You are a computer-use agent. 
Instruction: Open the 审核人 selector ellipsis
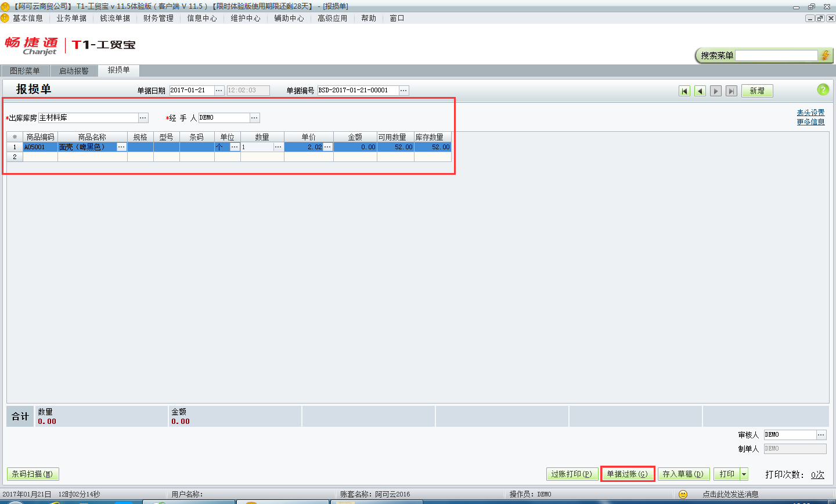click(820, 435)
